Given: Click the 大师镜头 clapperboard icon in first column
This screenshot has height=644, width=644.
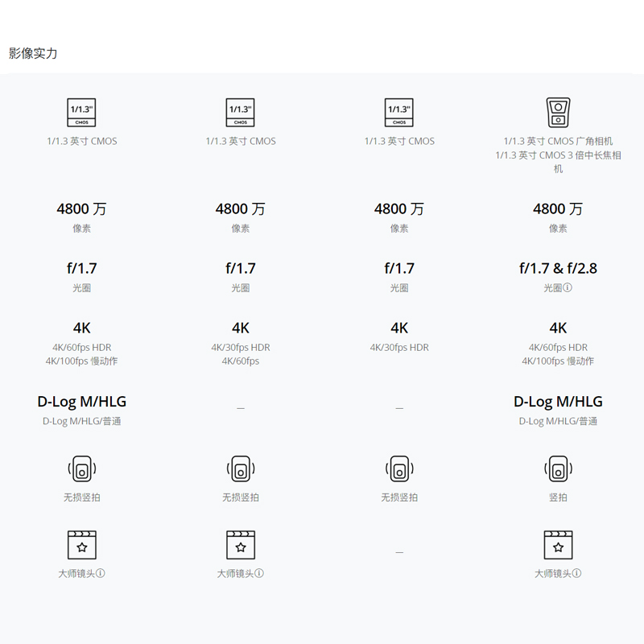Looking at the screenshot, I should (81, 545).
